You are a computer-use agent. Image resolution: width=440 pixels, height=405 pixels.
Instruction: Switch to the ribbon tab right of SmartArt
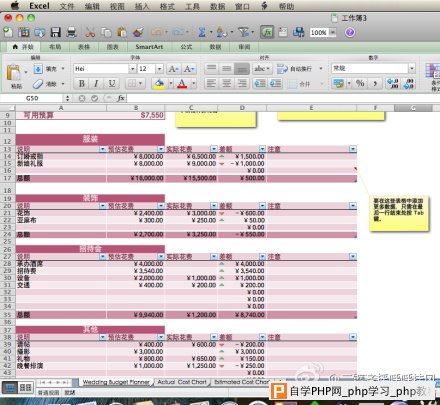[x=186, y=47]
